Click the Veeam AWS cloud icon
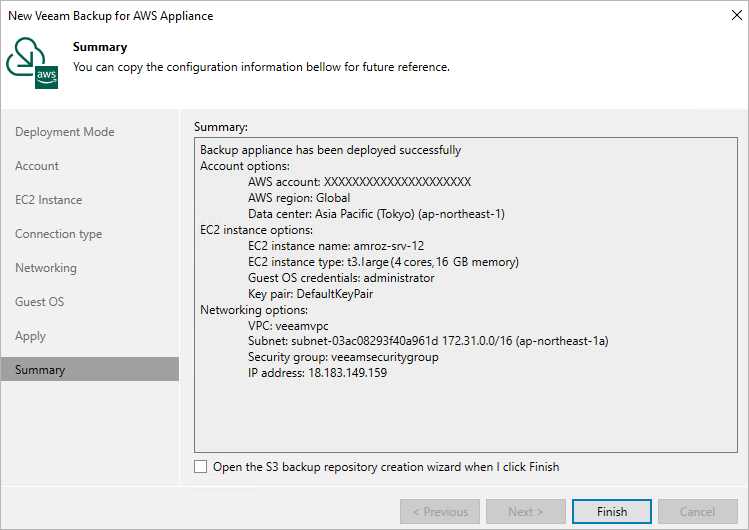 (32, 63)
